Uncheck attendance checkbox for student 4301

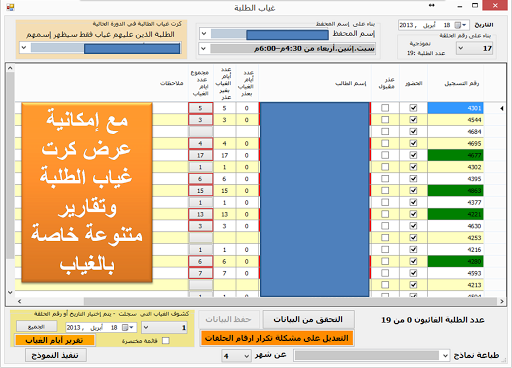[x=413, y=108]
